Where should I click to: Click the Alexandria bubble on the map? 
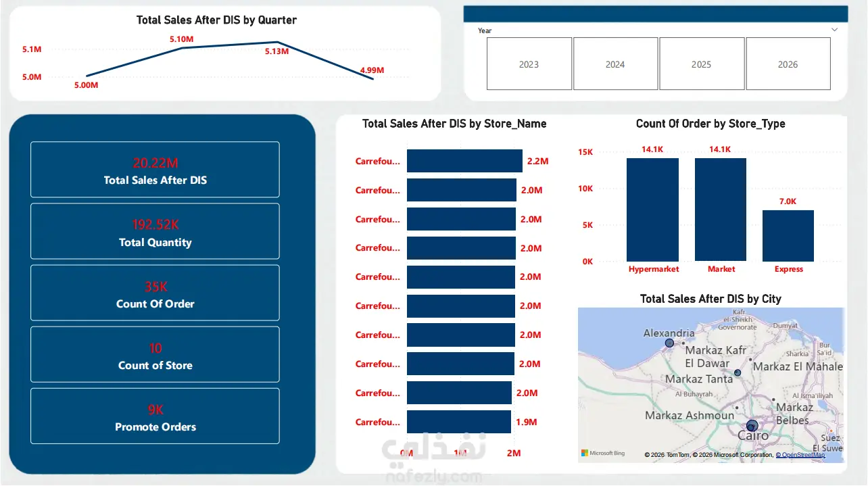click(669, 343)
